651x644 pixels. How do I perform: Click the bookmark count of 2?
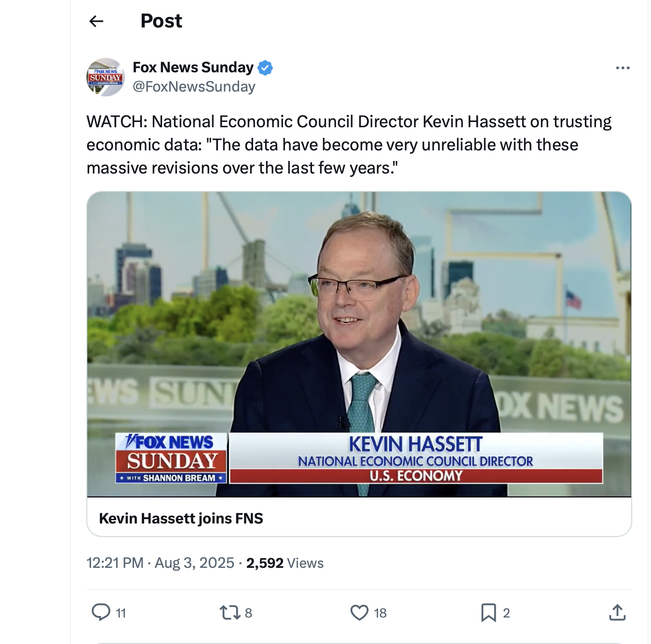[x=506, y=613]
